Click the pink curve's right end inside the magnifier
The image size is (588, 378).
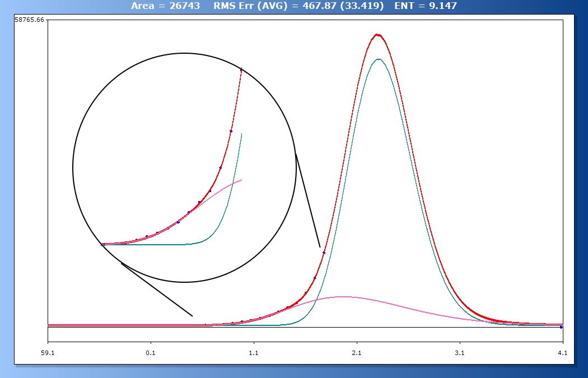click(241, 180)
